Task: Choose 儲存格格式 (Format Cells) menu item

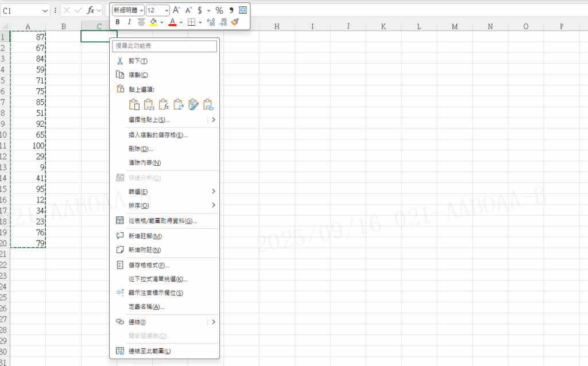Action: pos(149,265)
